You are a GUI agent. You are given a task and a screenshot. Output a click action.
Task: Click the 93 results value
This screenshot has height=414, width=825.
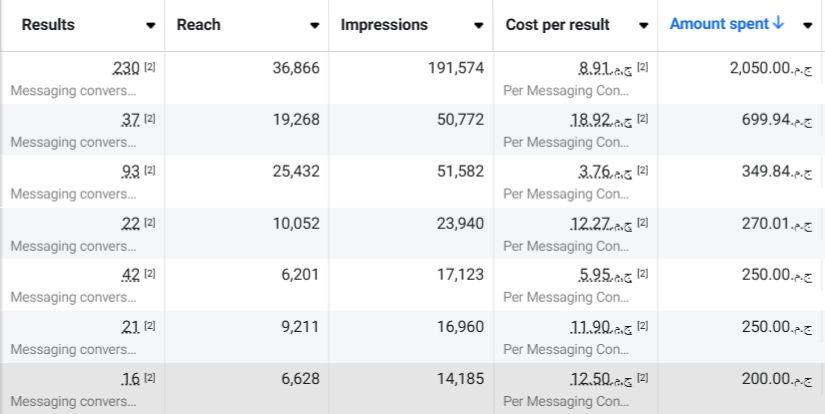(130, 171)
